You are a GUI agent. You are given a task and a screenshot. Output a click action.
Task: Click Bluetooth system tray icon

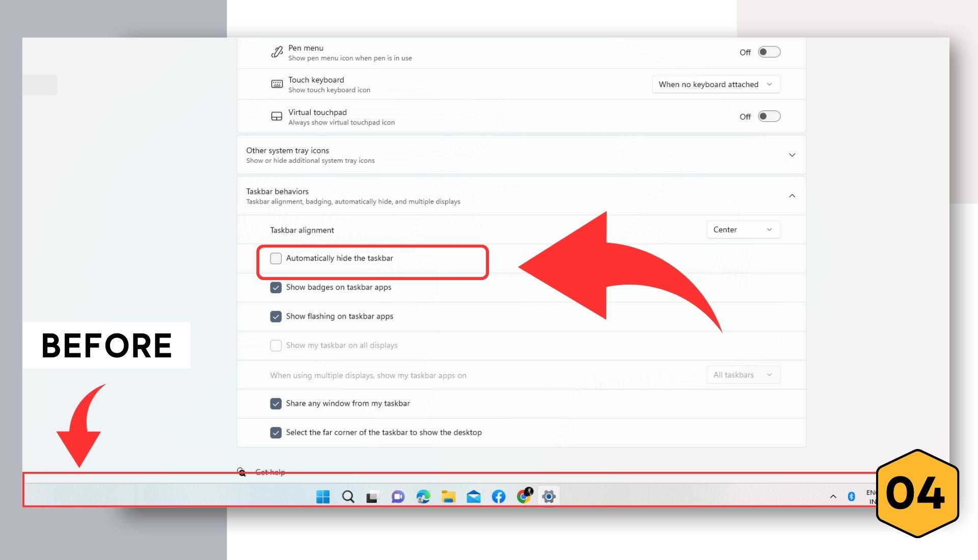pyautogui.click(x=851, y=496)
